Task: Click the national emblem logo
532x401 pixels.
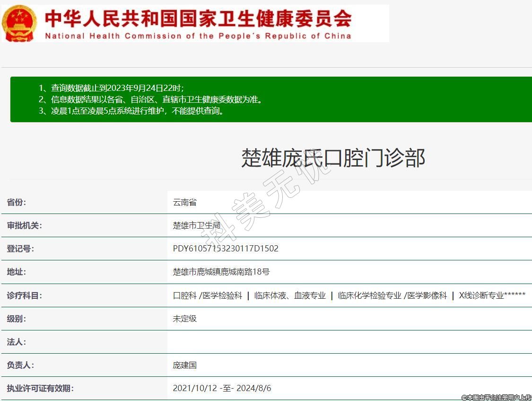Action: click(x=19, y=23)
